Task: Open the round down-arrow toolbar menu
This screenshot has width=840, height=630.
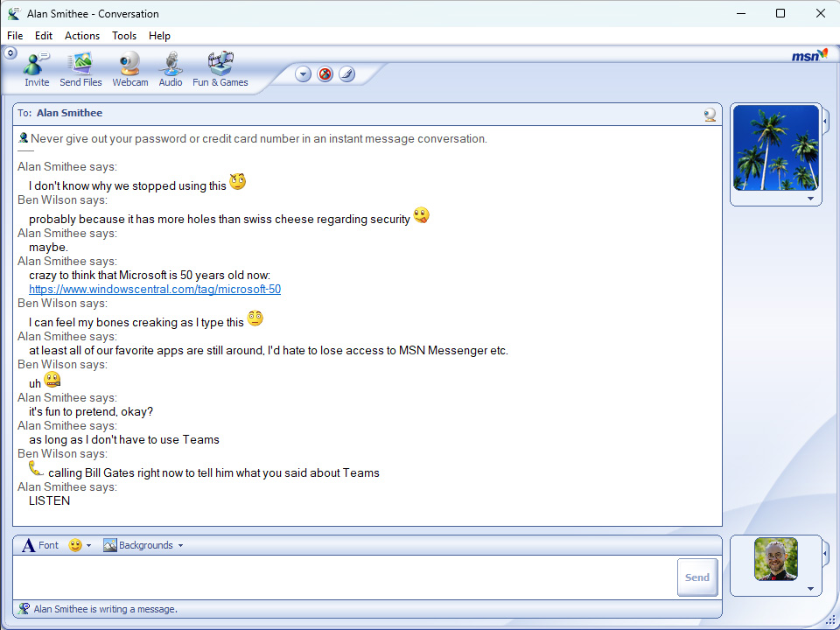Action: point(304,73)
